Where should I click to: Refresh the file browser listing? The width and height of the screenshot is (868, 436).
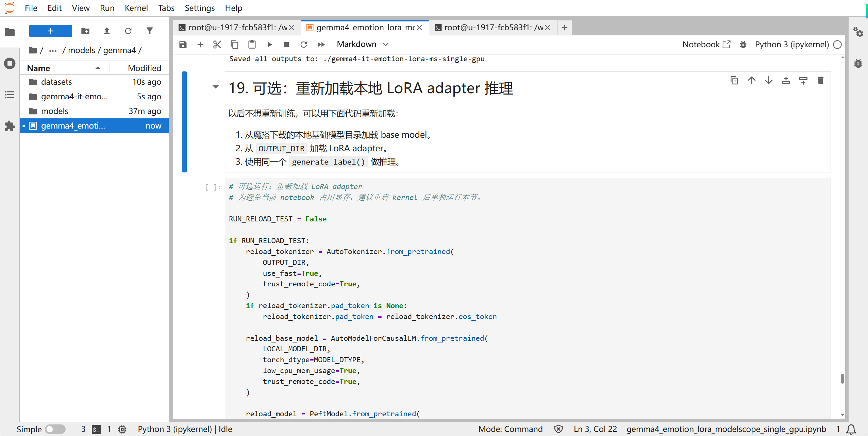[x=128, y=31]
